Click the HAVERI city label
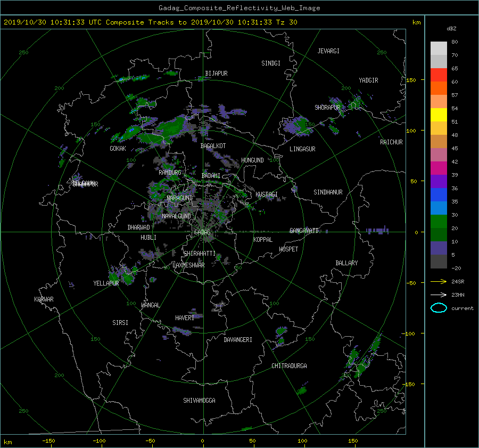Screen dimensions: 479x448 tap(185, 318)
